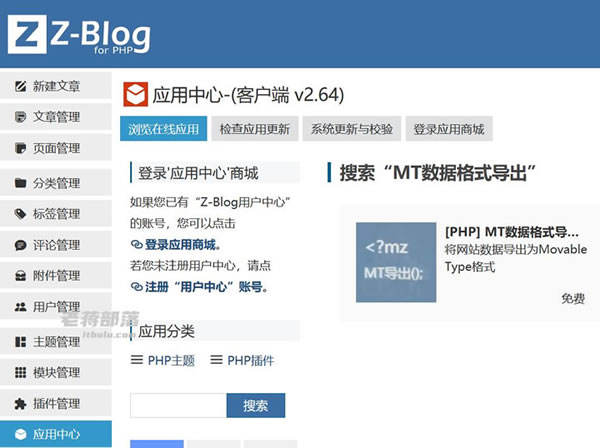Click the 登录'应用中心'商城 section heading
This screenshot has width=600, height=448.
click(x=198, y=173)
